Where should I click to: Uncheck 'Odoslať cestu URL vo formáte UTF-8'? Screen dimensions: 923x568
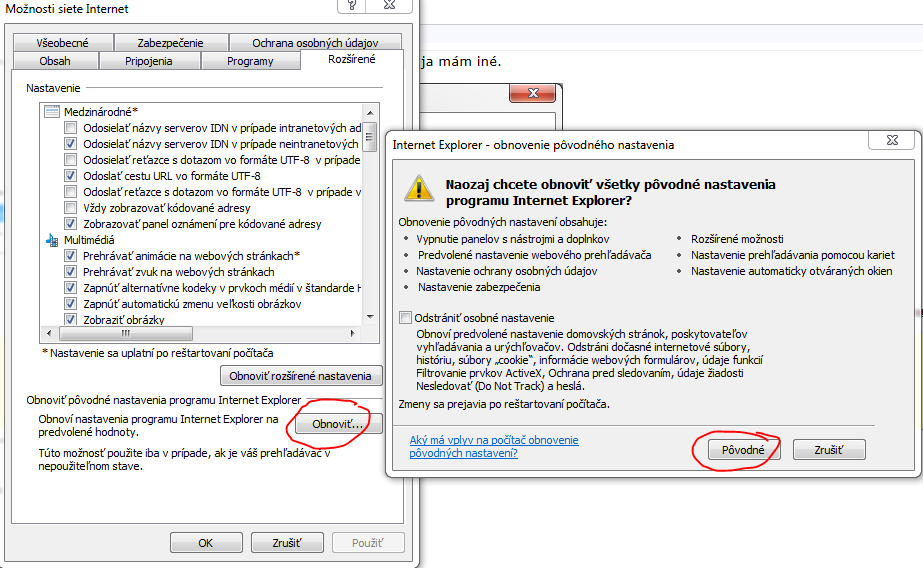(71, 175)
